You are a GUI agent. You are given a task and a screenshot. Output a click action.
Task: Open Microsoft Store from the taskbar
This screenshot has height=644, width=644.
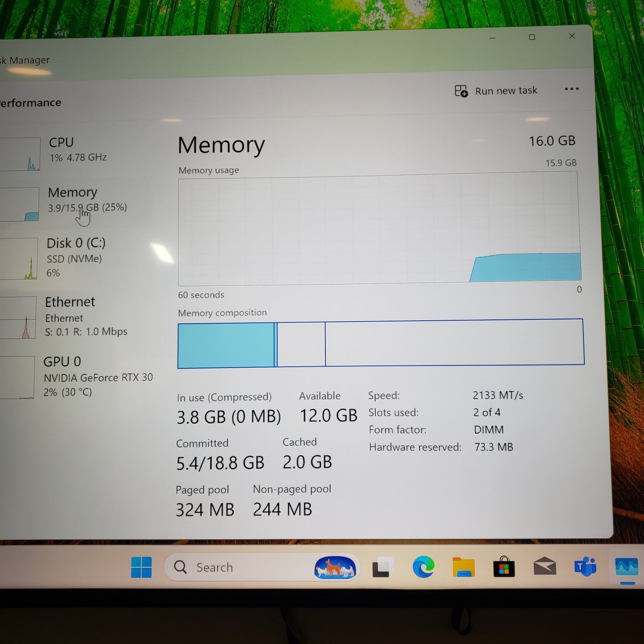point(504,567)
